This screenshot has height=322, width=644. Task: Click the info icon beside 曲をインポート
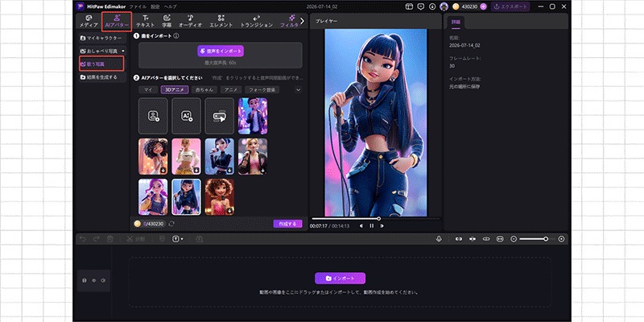pos(176,35)
